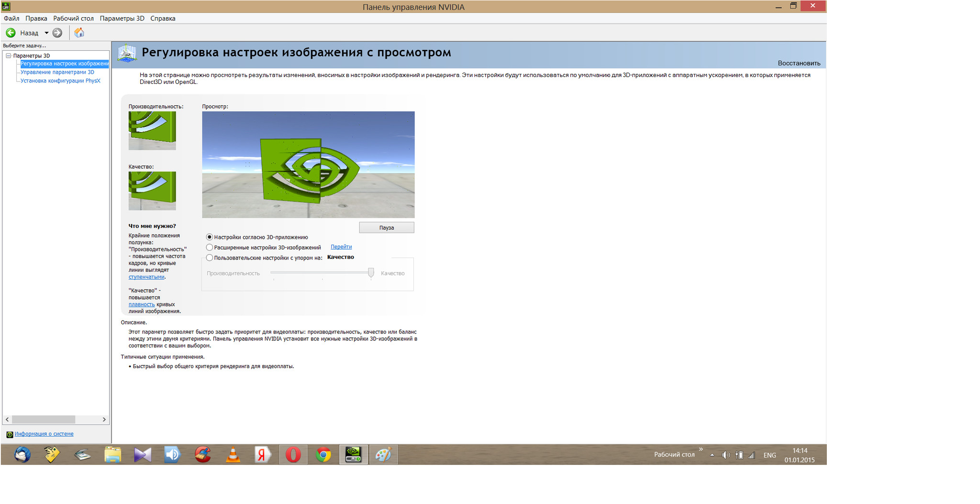Screen dimensions: 980x504
Task: Click NVIDIA Control Panel taskbar icon
Action: click(354, 454)
